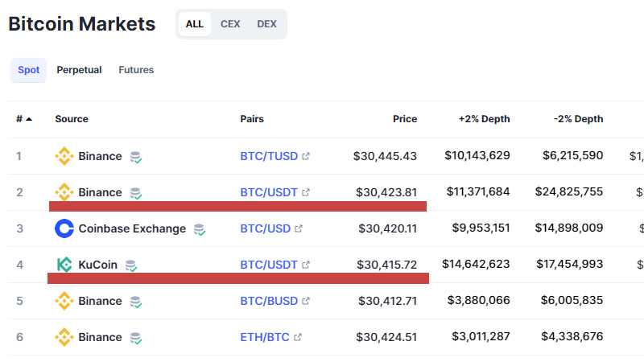Open Binance exchange name in row 6
The height and width of the screenshot is (362, 644).
coord(100,337)
